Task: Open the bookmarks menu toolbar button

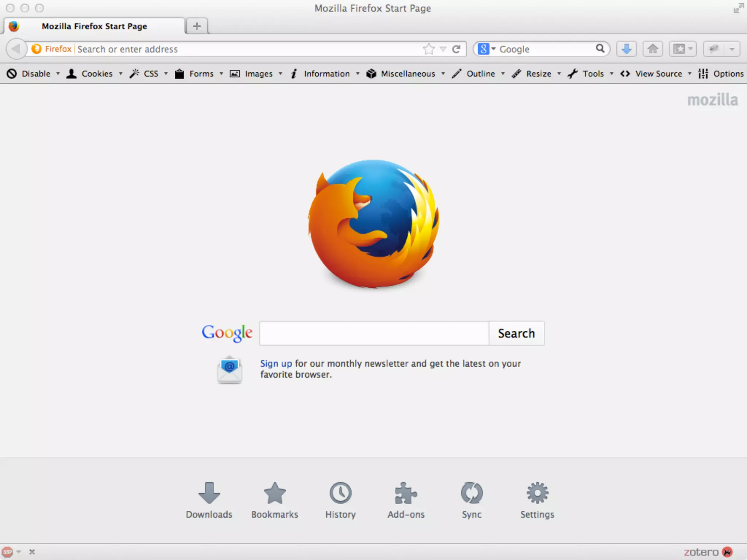Action: pos(682,49)
